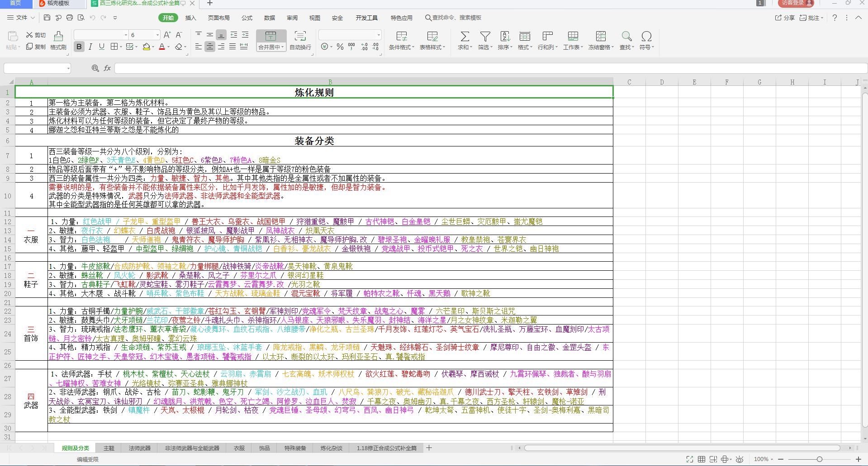Screen dimensions: 868x466
Task: Open the Sum (求和) dropdown
Action: point(465,40)
